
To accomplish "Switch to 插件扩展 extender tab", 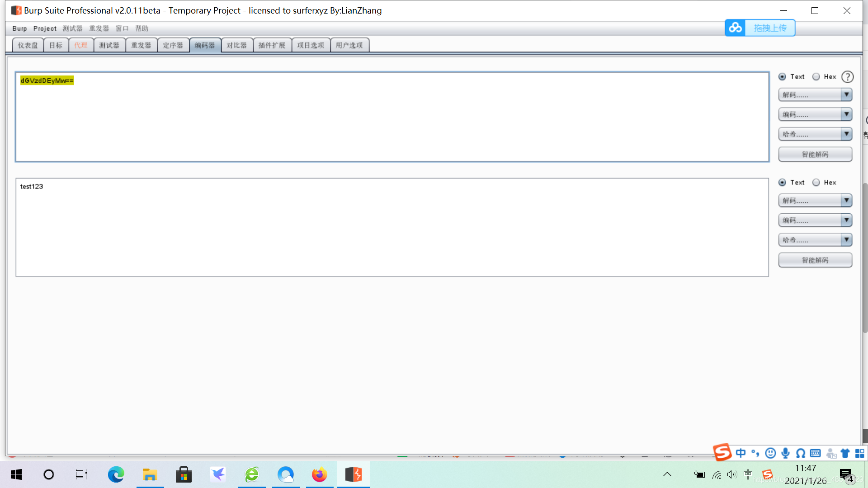I will 272,45.
